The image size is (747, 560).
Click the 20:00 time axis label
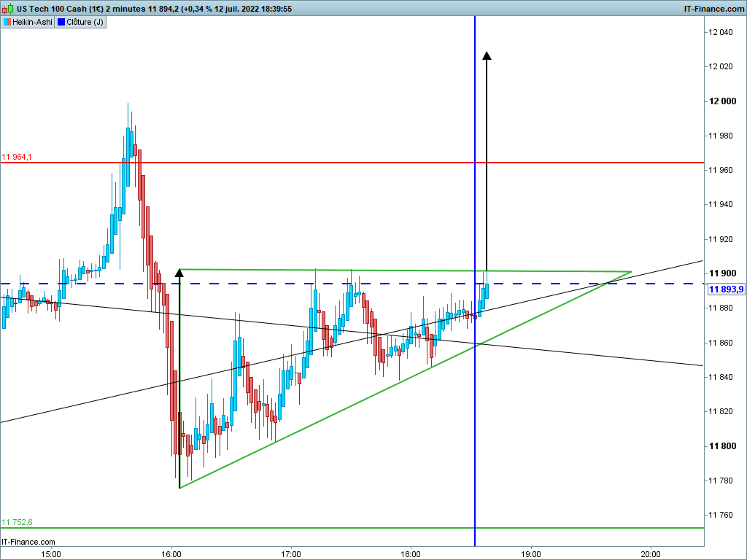[650, 554]
